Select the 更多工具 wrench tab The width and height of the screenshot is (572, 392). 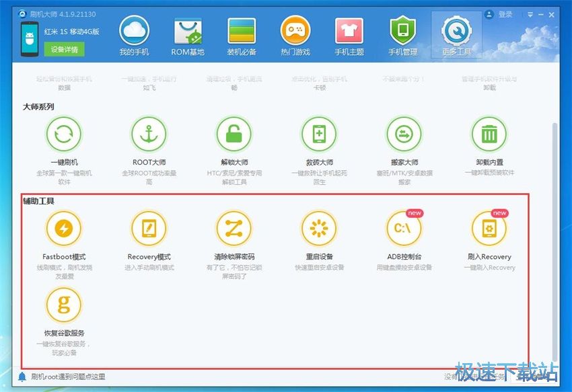pos(457,35)
